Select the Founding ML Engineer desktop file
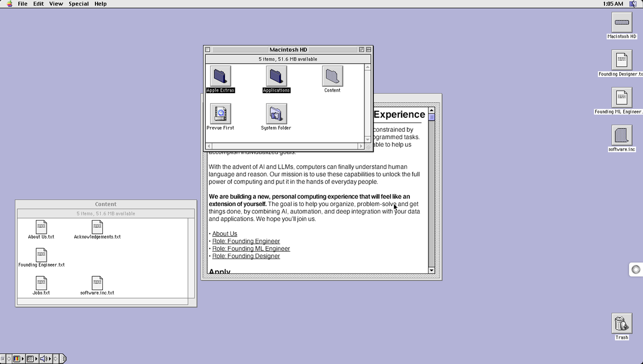Viewport: 643px width, 364px height. coord(622,97)
